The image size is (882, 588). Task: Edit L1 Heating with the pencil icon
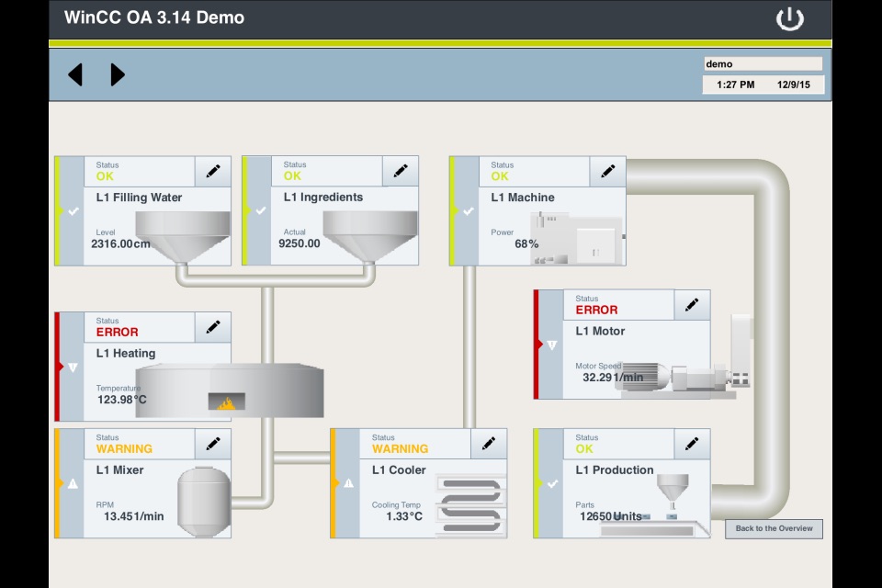213,327
